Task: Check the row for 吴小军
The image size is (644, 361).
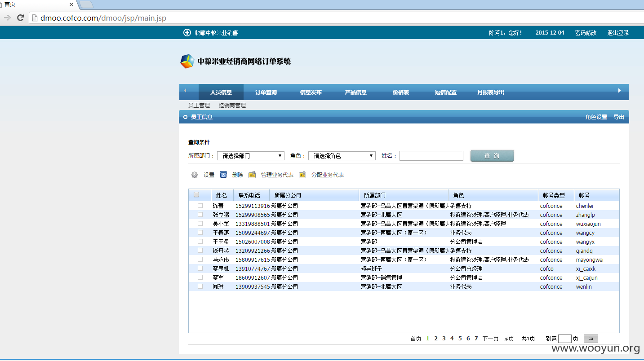Action: 200,223
